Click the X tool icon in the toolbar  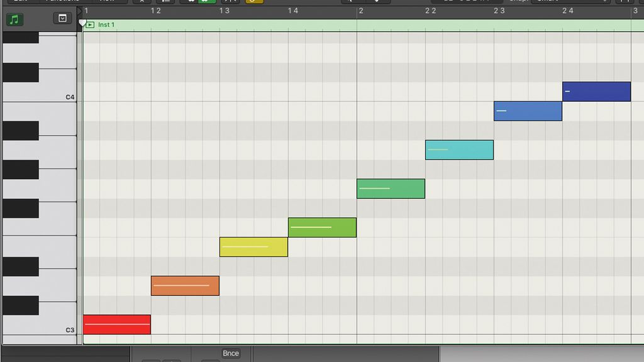(x=142, y=1)
